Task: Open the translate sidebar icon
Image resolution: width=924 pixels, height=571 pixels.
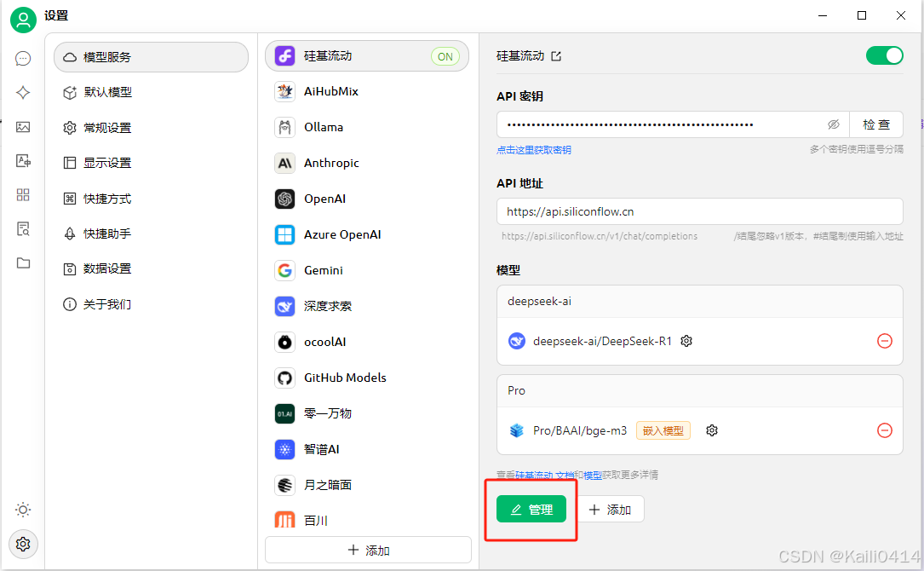Action: point(23,160)
